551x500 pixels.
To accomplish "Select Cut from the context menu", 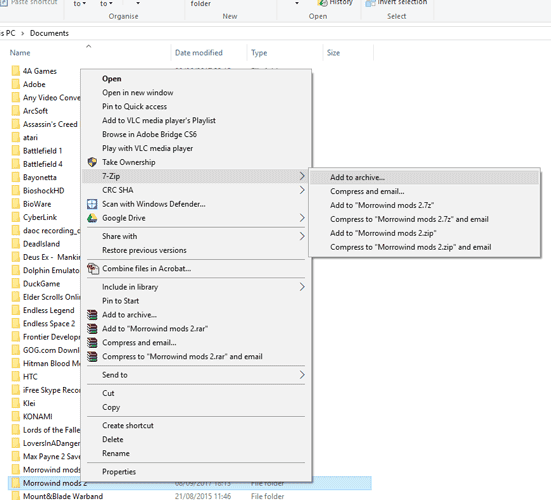I will coord(108,393).
